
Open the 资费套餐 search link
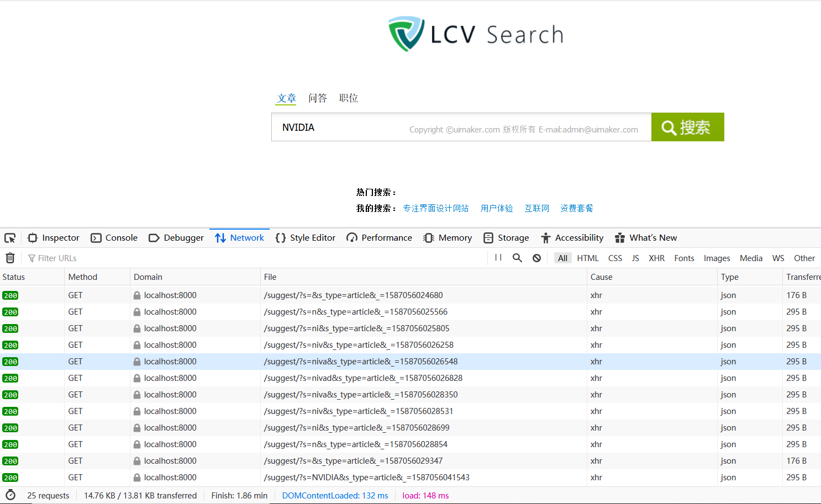[x=576, y=208]
